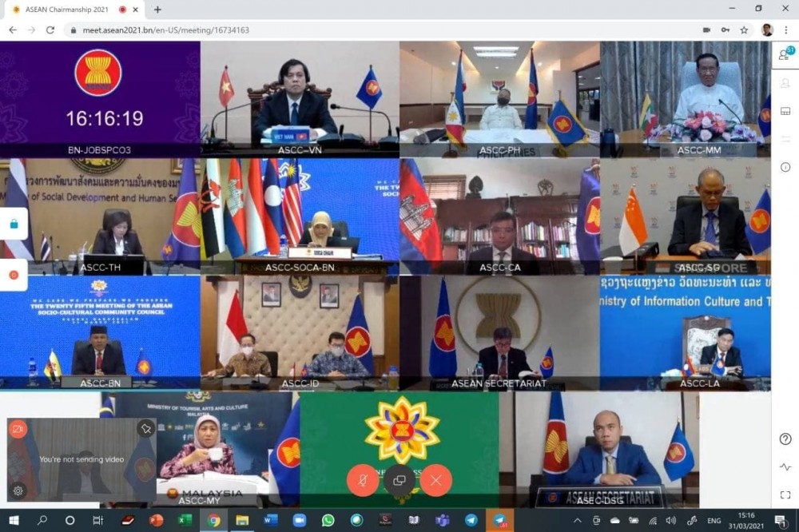Click the ASCC-BN participant video
Image resolution: width=799 pixels, height=532 pixels.
pyautogui.click(x=100, y=333)
